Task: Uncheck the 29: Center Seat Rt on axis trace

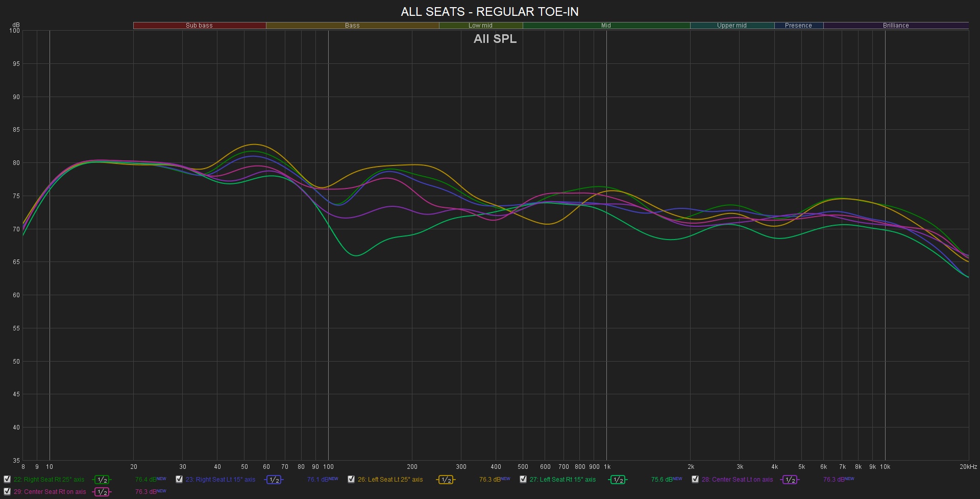Action: click(x=7, y=492)
